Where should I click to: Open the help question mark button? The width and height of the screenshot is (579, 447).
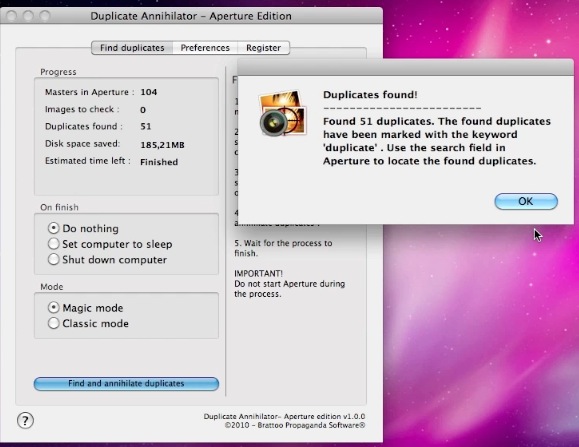point(25,420)
